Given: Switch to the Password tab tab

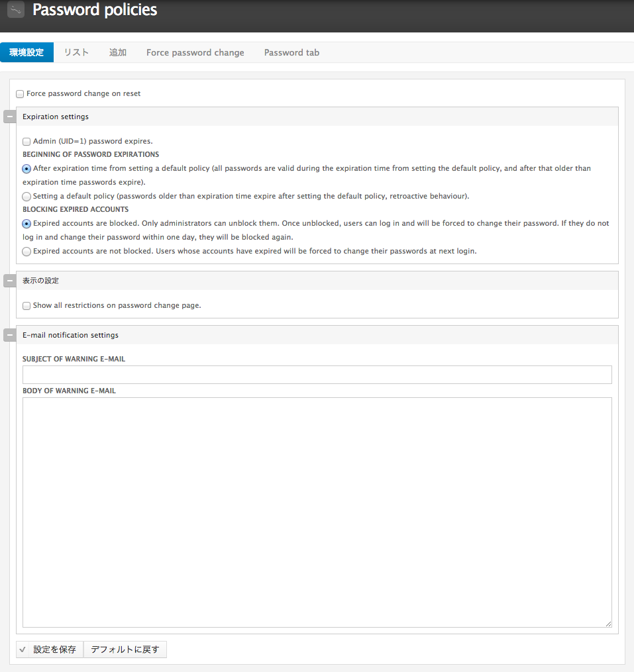Looking at the screenshot, I should (x=291, y=53).
